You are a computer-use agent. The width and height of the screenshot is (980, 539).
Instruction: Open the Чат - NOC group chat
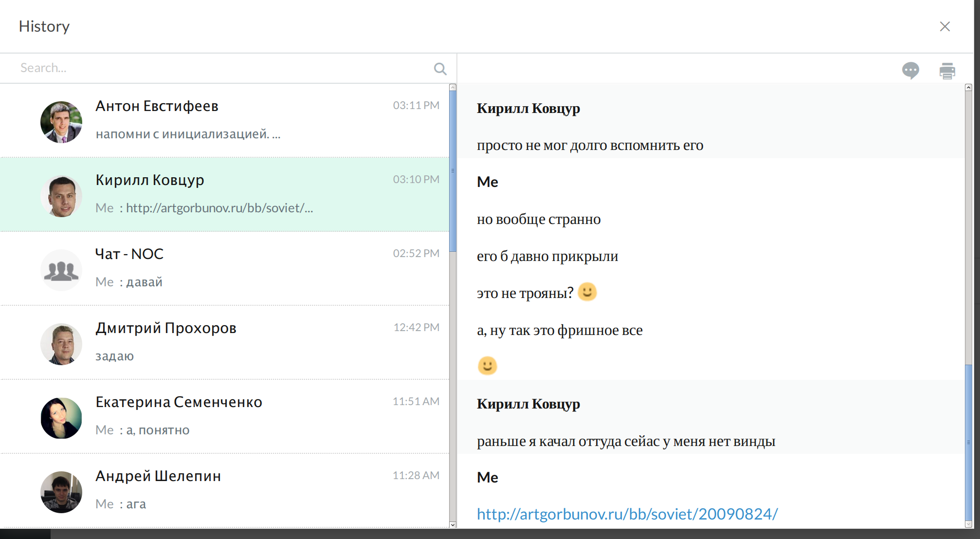click(224, 268)
